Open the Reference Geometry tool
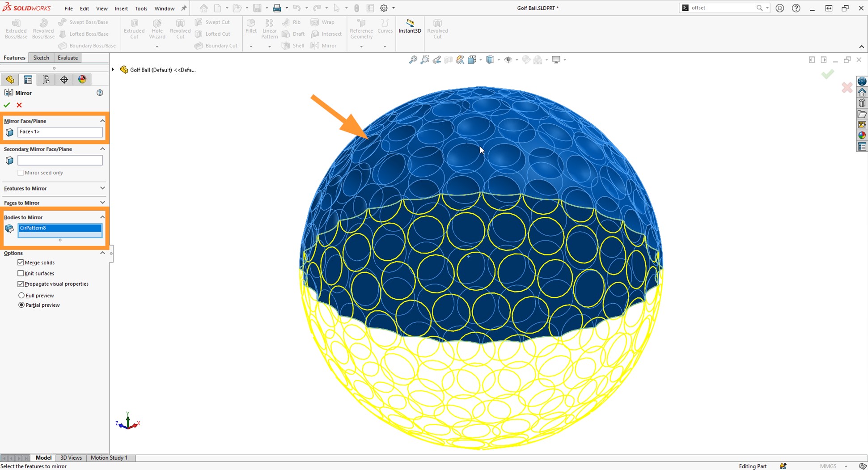 tap(361, 28)
